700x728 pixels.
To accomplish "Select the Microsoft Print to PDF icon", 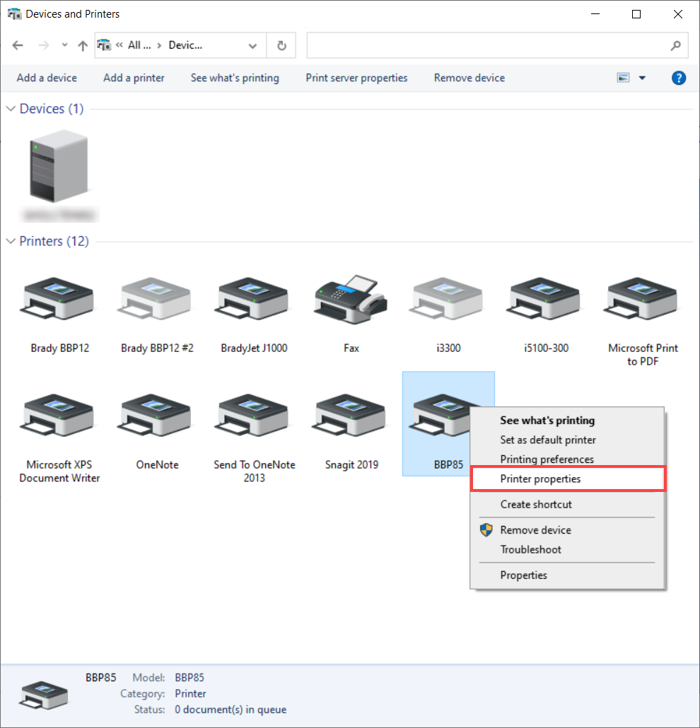I will tap(641, 298).
